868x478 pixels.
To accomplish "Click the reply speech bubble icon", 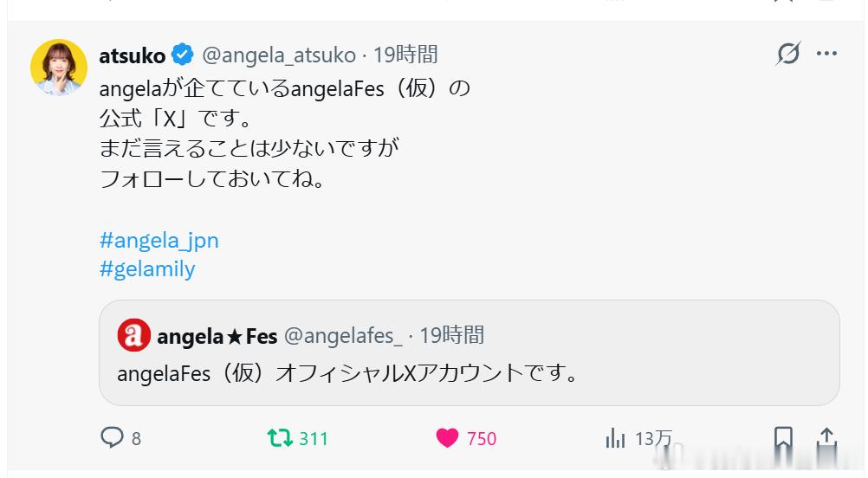I will 112,437.
